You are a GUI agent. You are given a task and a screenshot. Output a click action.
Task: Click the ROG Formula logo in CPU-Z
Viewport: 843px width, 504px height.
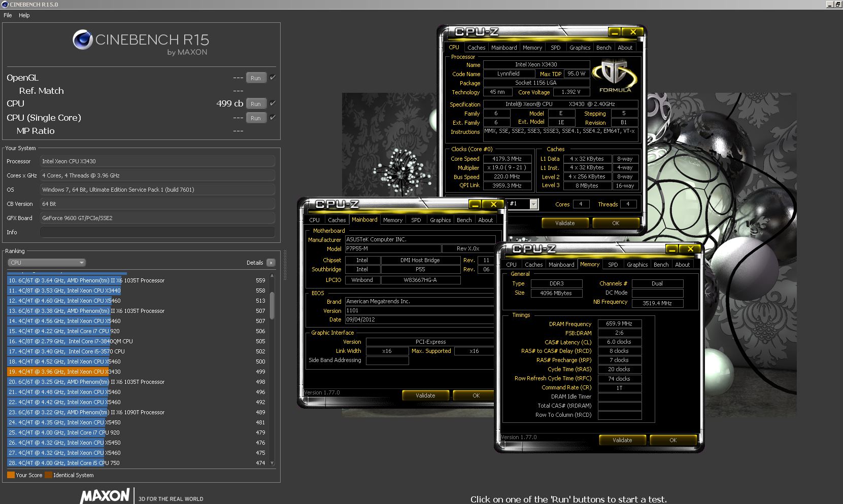point(615,76)
